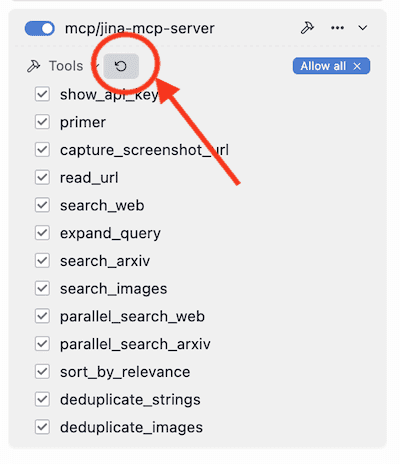The image size is (400, 464).
Task: Collapse the Tools list using small chevron
Action: [96, 66]
